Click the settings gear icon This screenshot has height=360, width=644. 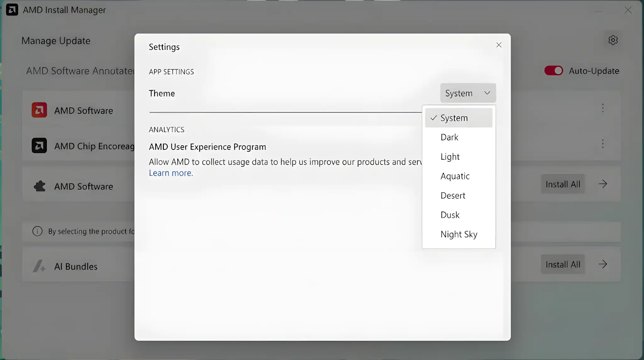pyautogui.click(x=613, y=40)
